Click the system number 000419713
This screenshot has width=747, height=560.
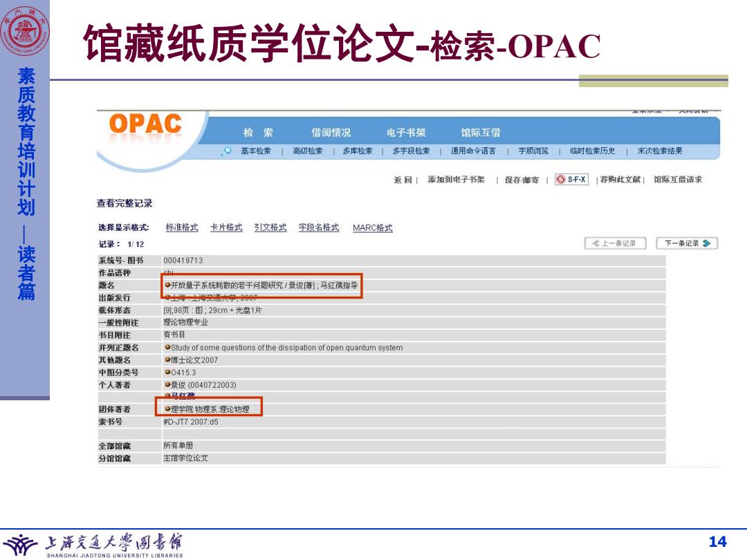(x=183, y=261)
